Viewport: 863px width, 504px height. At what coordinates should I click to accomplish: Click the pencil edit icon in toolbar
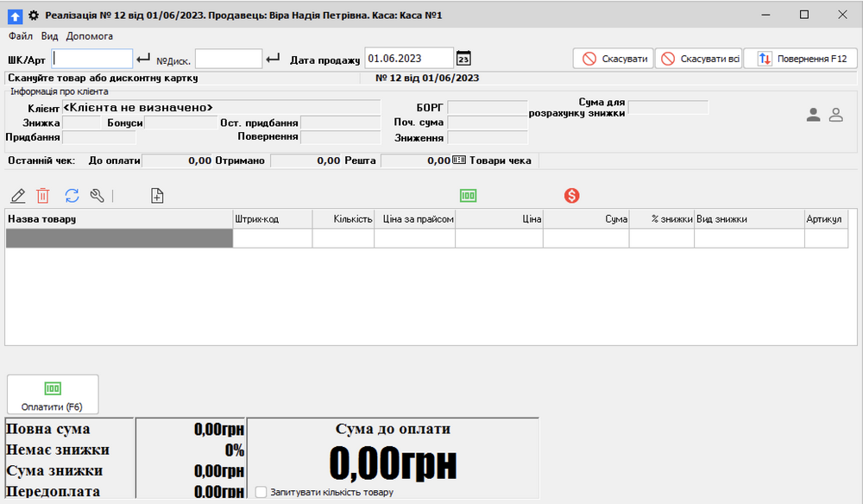(x=17, y=196)
